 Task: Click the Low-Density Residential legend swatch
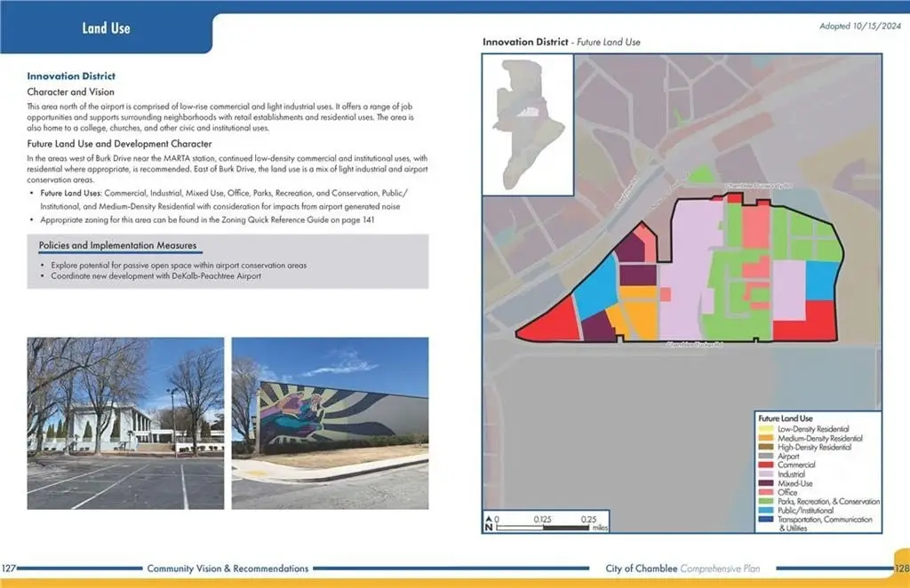point(761,429)
